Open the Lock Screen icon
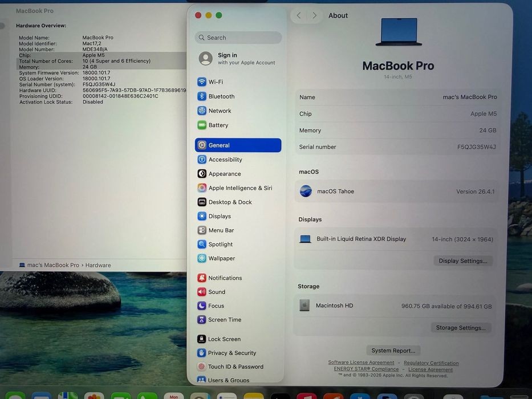Viewport: 532px width, 399px height. 201,339
